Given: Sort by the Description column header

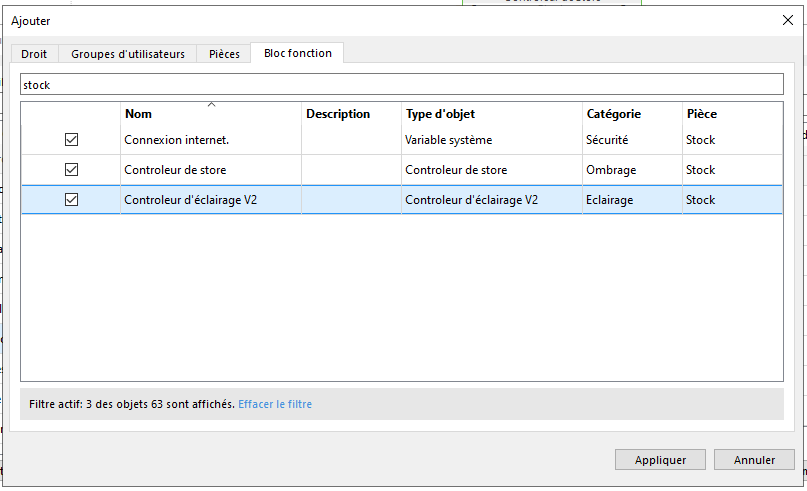Looking at the screenshot, I should point(338,114).
